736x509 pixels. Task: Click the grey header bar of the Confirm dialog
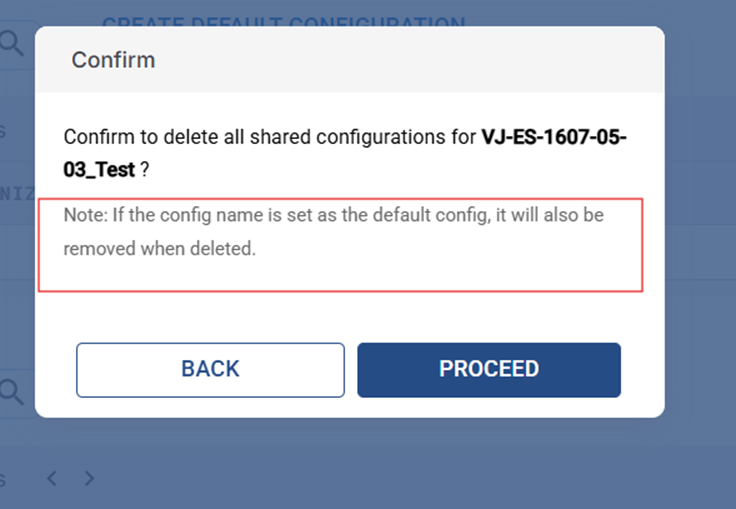[x=400, y=60]
